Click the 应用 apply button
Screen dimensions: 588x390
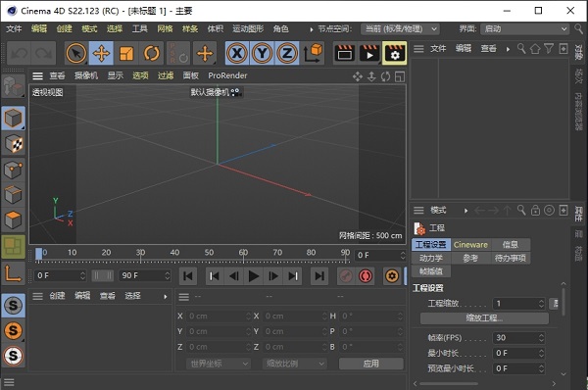click(x=371, y=364)
